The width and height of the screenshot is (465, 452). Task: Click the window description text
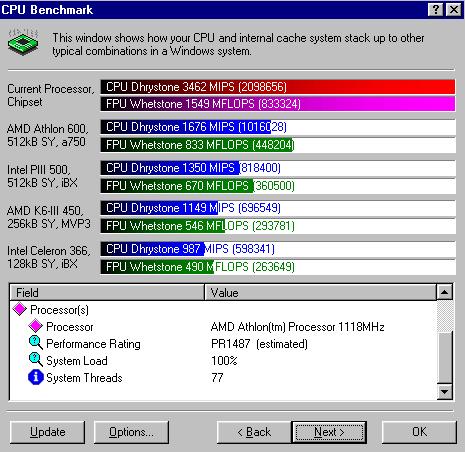238,44
